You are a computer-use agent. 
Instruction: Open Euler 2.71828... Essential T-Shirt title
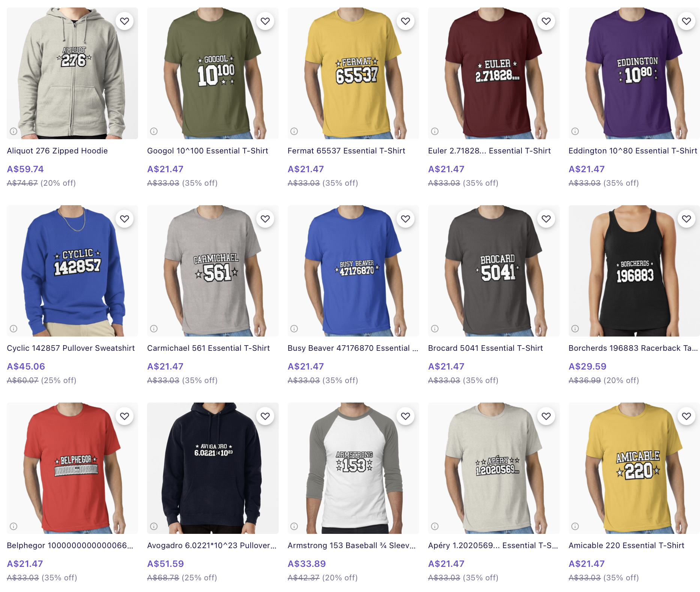(x=489, y=151)
